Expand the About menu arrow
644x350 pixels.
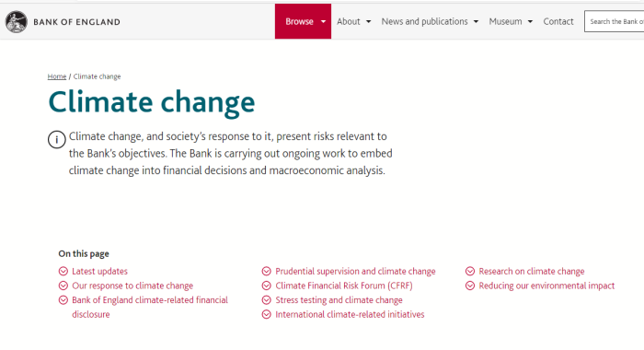click(368, 22)
